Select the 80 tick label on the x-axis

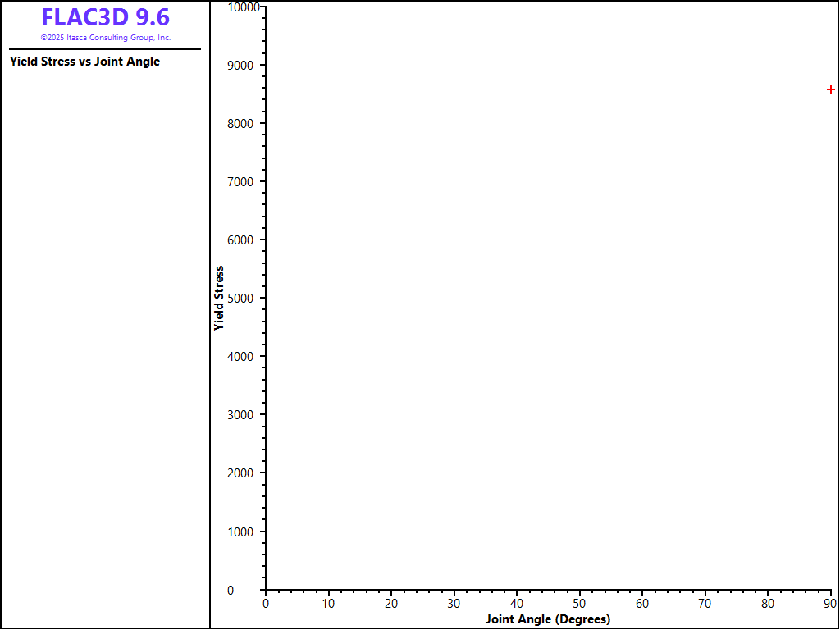768,604
